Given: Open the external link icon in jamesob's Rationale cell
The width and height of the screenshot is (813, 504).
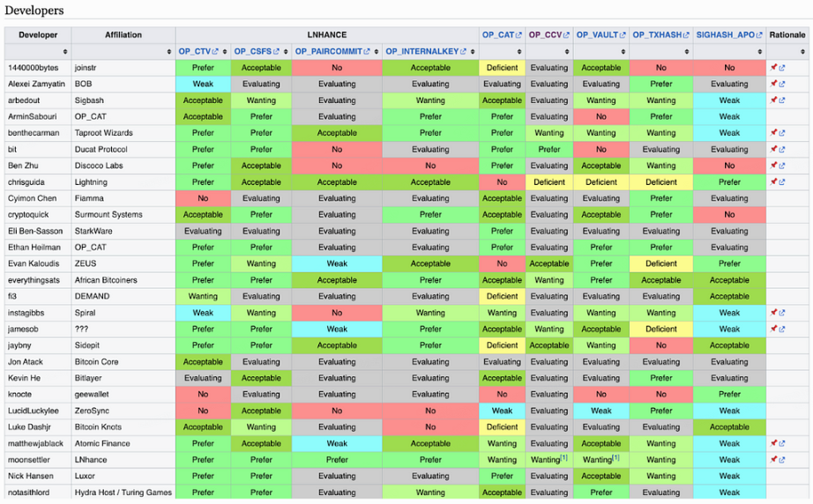Looking at the screenshot, I should [782, 330].
